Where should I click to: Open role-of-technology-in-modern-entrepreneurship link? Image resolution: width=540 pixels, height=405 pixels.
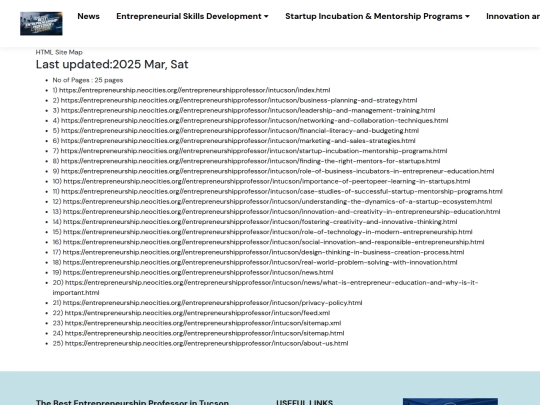click(x=268, y=232)
